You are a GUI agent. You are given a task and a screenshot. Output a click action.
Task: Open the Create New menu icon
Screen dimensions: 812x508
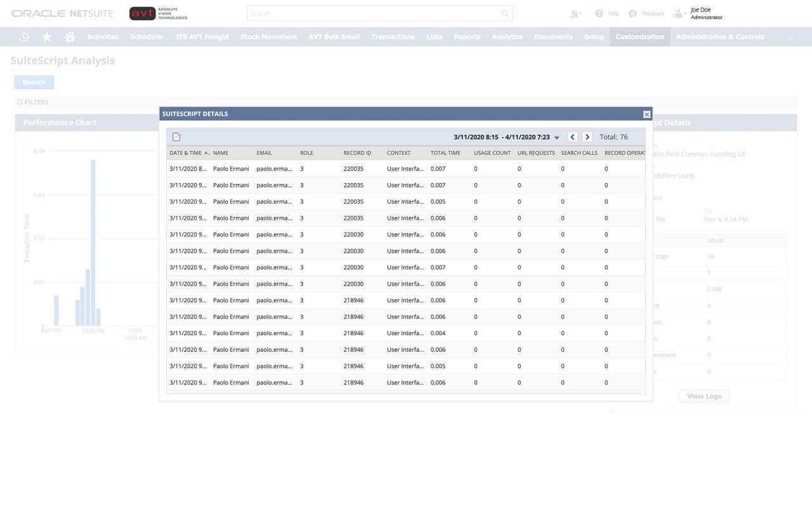pos(575,13)
